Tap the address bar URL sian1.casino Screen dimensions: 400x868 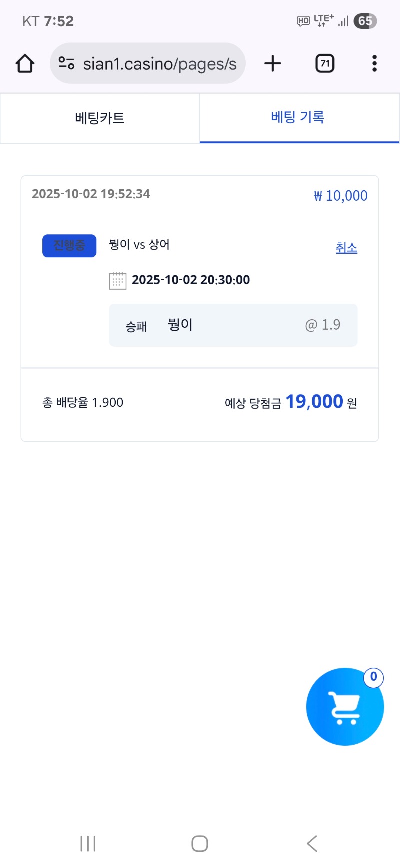pyautogui.click(x=160, y=64)
